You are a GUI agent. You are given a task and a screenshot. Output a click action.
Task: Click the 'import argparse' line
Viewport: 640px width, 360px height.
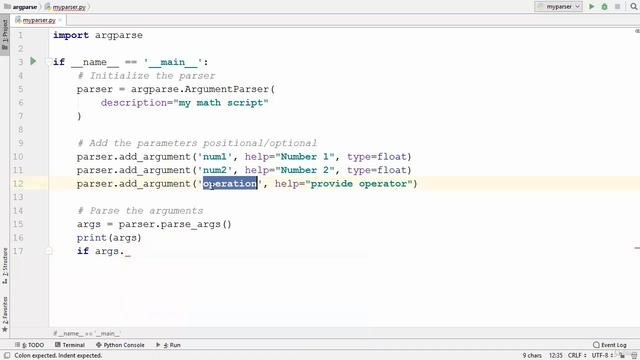pyautogui.click(x=98, y=35)
